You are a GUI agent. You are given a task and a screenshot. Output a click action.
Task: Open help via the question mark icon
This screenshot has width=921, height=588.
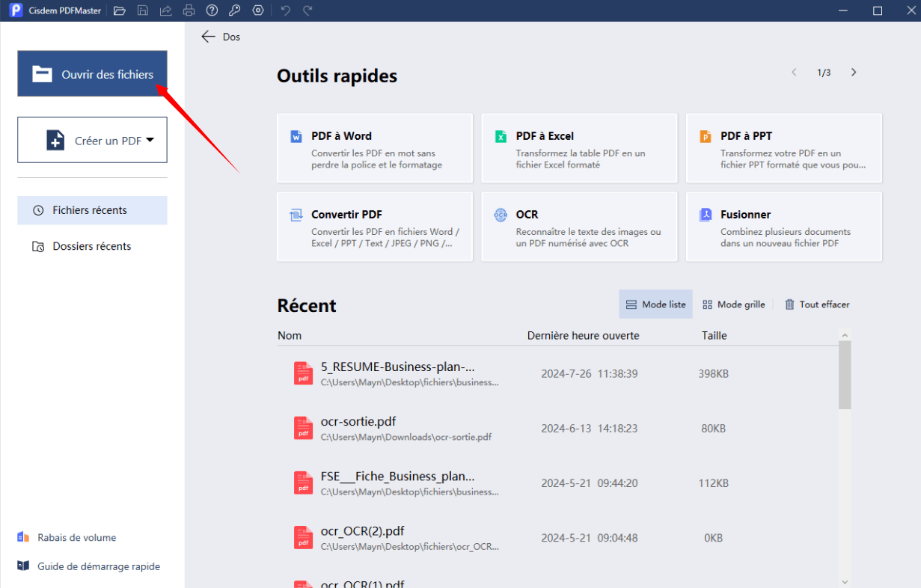(212, 10)
